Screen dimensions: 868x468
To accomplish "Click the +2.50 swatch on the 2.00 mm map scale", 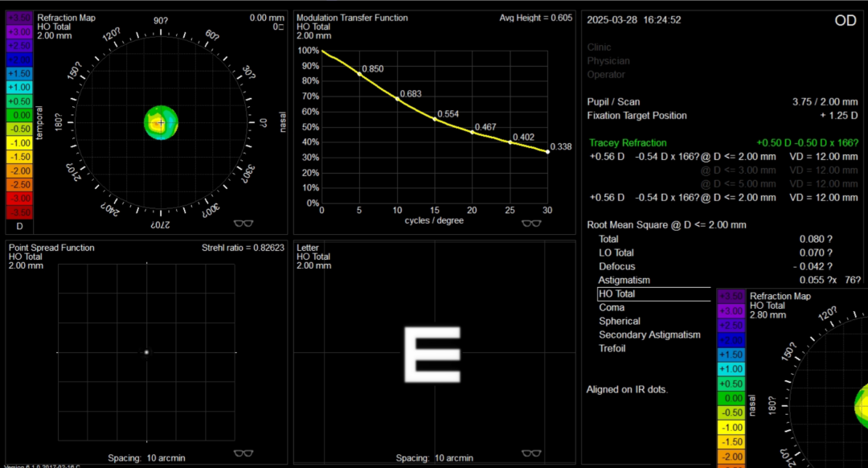I will click(x=19, y=45).
